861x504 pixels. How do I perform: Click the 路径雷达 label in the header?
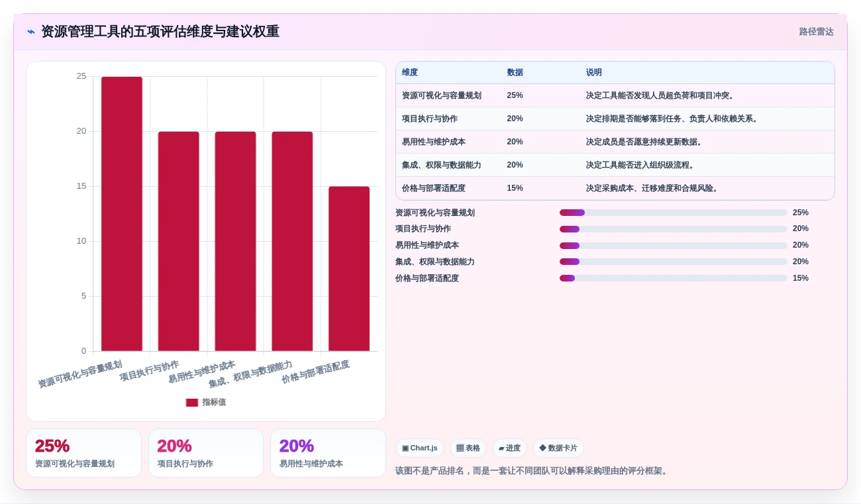point(816,32)
